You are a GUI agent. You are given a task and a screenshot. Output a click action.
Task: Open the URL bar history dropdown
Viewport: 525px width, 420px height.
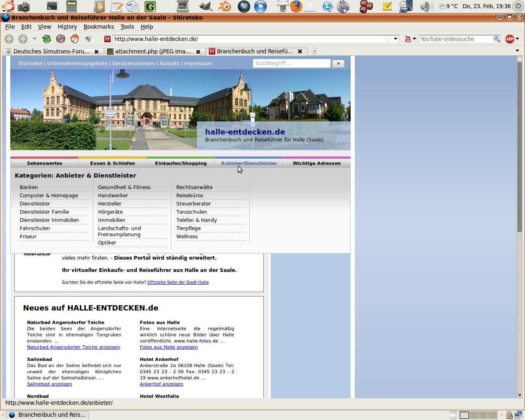(x=396, y=39)
